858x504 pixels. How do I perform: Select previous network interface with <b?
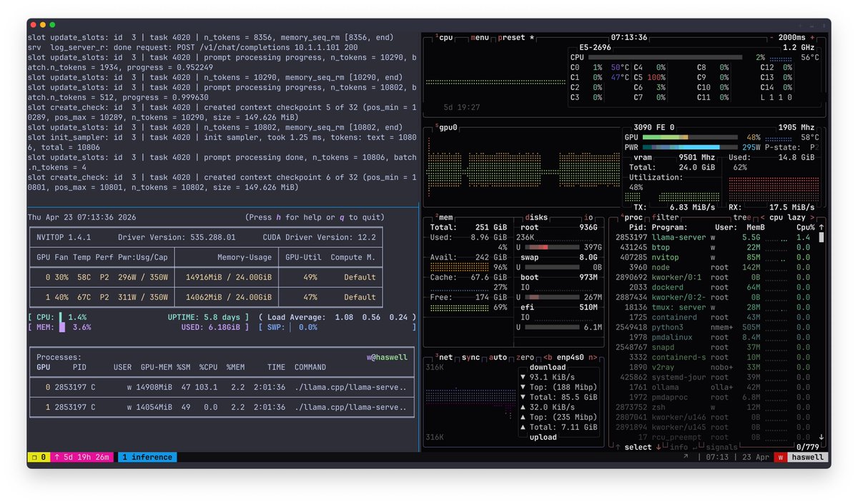(x=548, y=357)
